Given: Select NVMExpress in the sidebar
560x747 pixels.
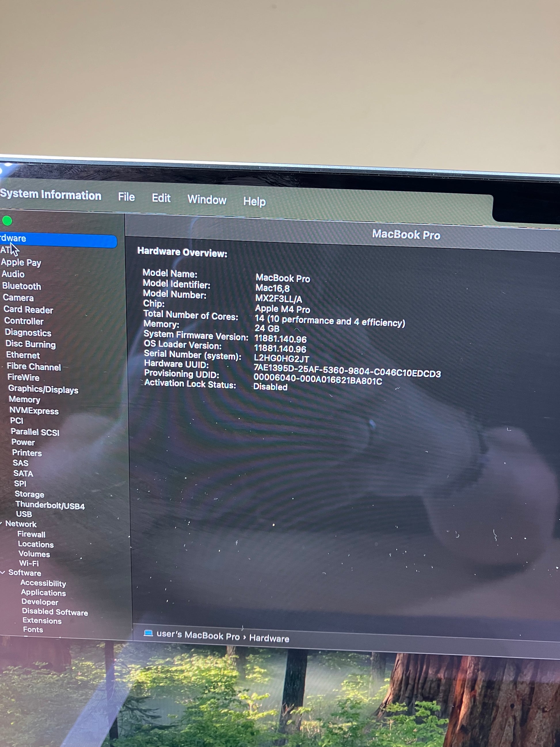Looking at the screenshot, I should click(34, 411).
